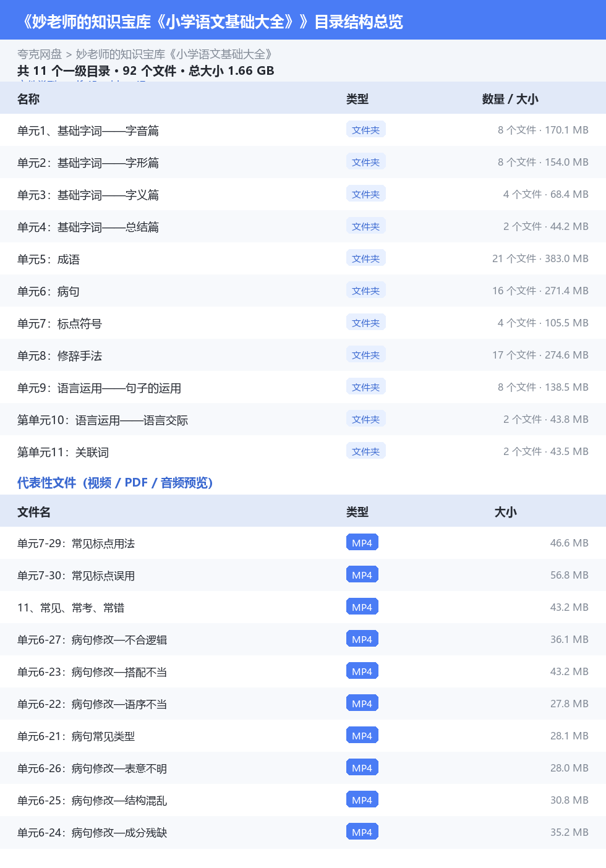Click 17 个文件 · 274.6 MB cell
Image resolution: width=606 pixels, height=868 pixels.
[540, 355]
